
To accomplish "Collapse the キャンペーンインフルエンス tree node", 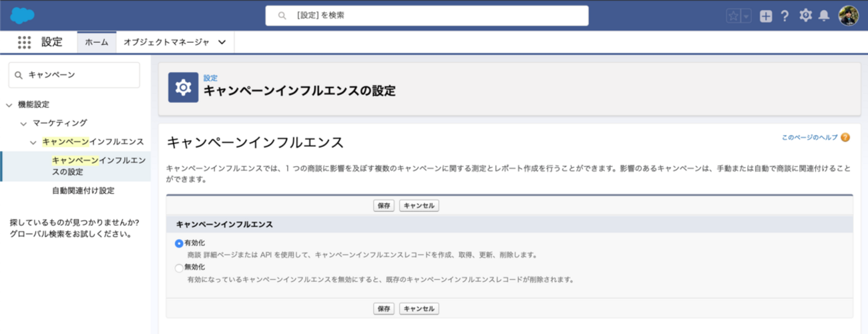I will [x=33, y=142].
